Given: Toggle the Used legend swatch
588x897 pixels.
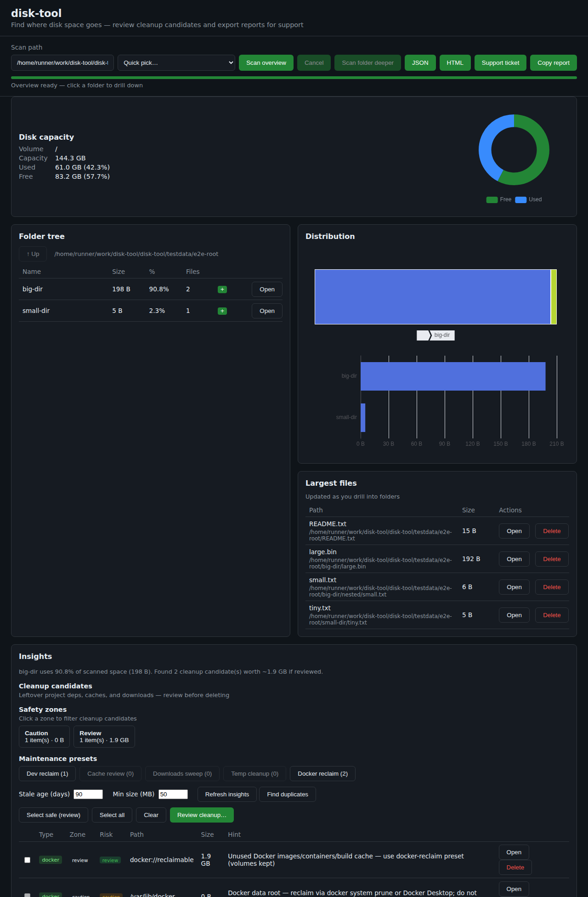Looking at the screenshot, I should [x=521, y=199].
